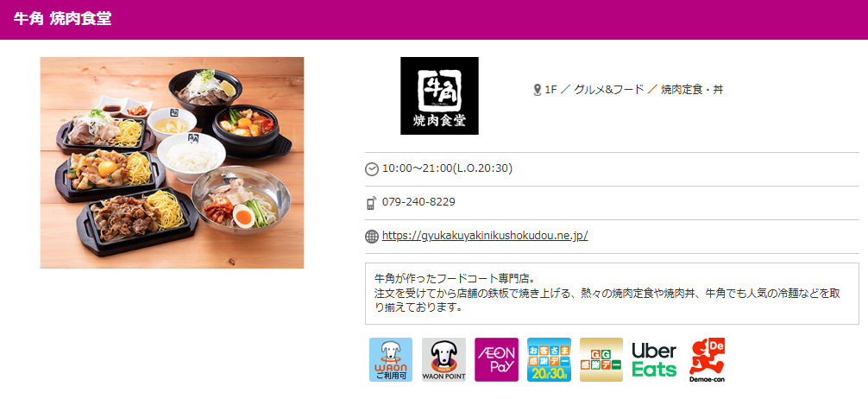868x399 pixels.
Task: Click the WAON POINT badge
Action: point(443,359)
